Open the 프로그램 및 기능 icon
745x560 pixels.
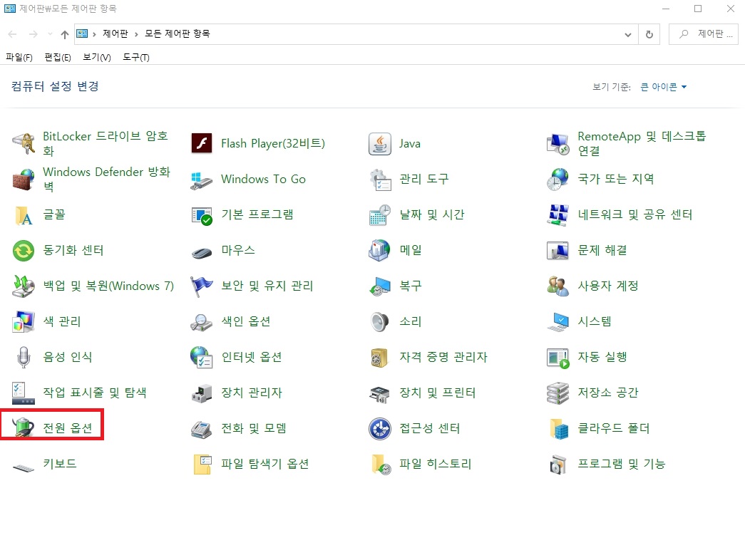pyautogui.click(x=558, y=464)
